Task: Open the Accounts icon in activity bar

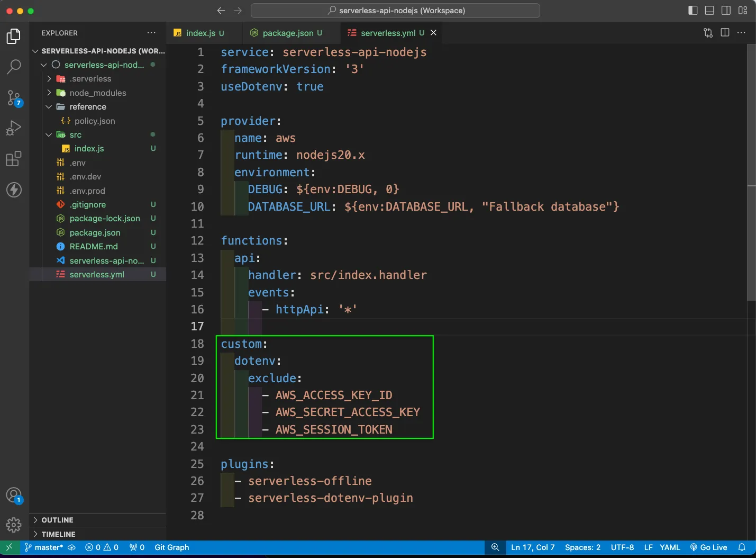Action: coord(14,496)
